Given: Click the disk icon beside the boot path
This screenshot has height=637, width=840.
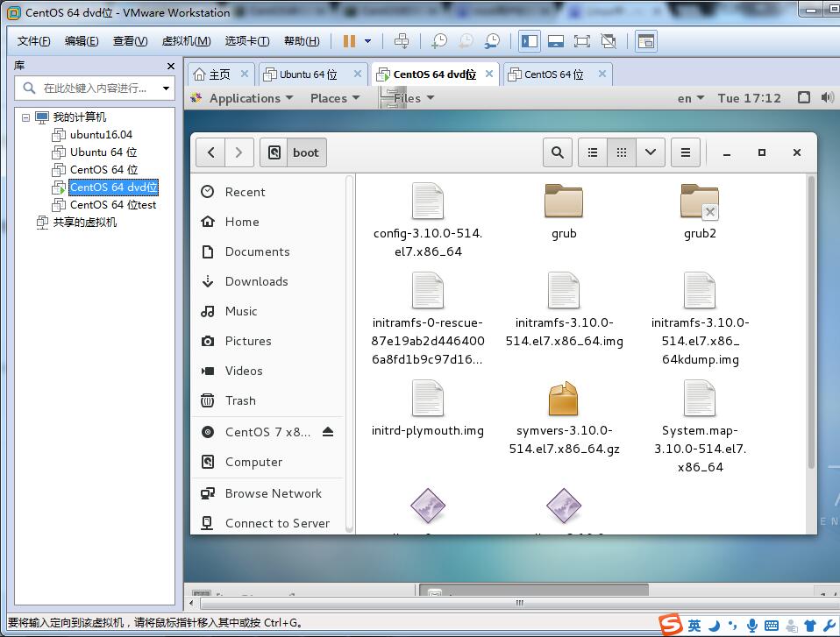Looking at the screenshot, I should (274, 152).
